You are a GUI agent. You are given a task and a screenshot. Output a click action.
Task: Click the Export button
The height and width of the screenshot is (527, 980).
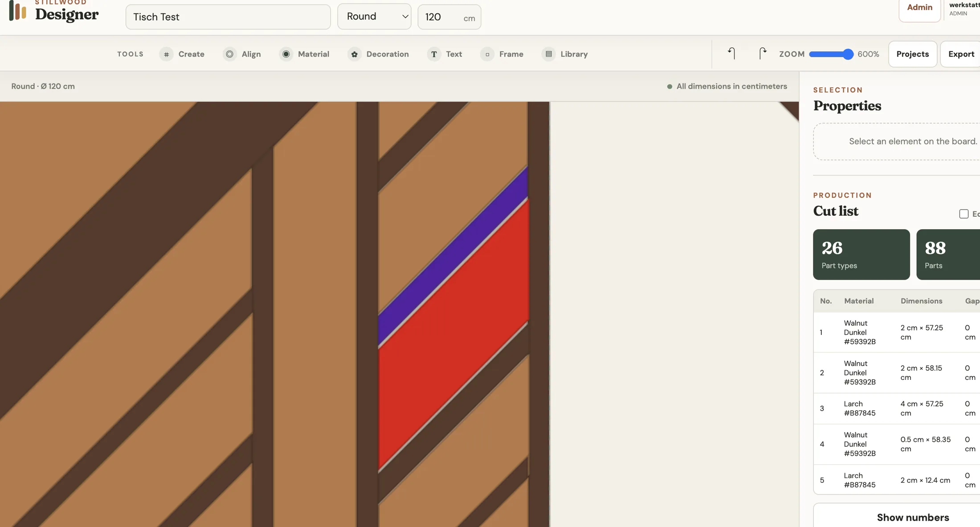point(961,54)
